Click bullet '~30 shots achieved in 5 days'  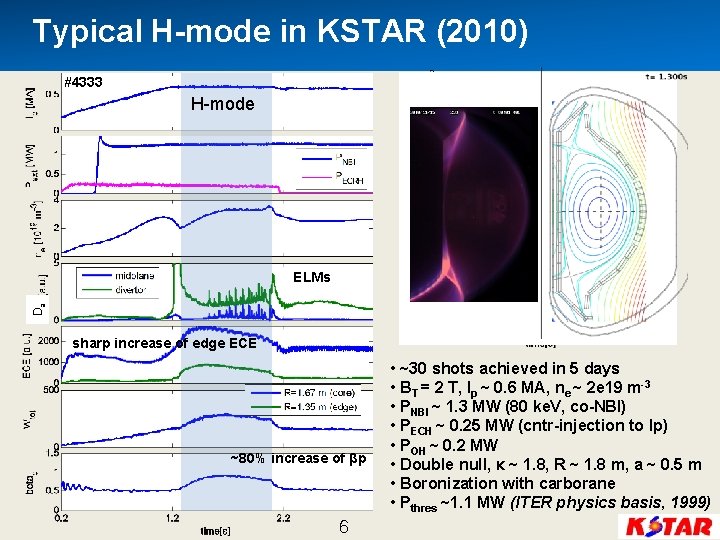tap(505, 368)
